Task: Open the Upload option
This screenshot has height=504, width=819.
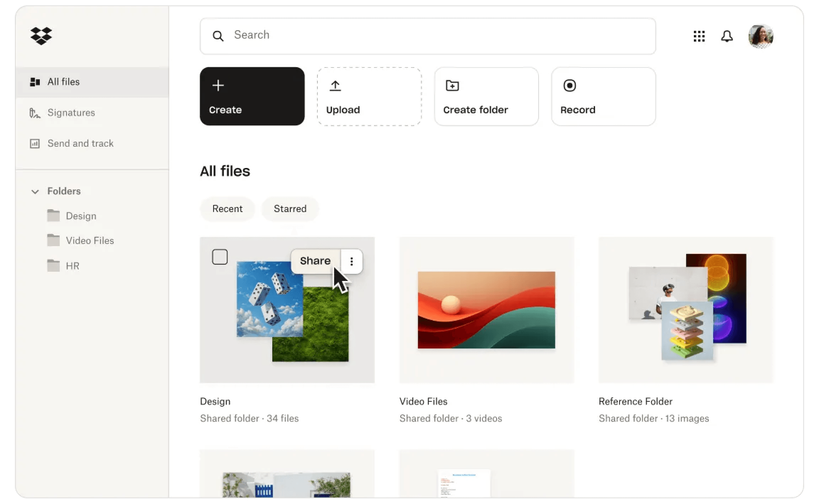Action: 369,96
